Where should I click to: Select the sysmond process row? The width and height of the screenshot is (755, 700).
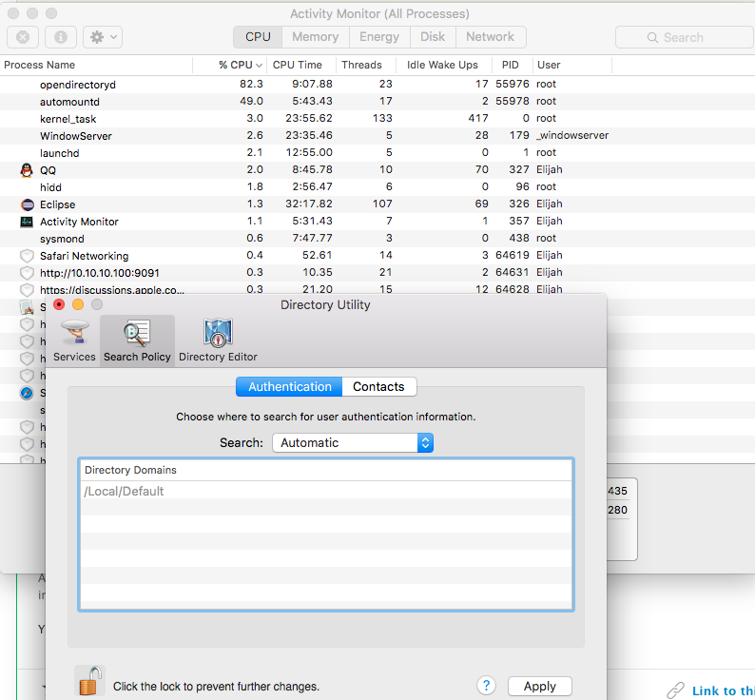coord(377,239)
